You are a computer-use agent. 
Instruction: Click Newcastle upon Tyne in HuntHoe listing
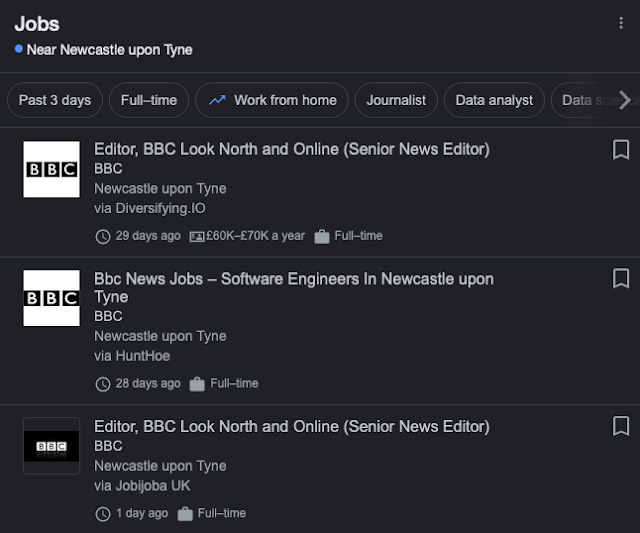tap(160, 336)
